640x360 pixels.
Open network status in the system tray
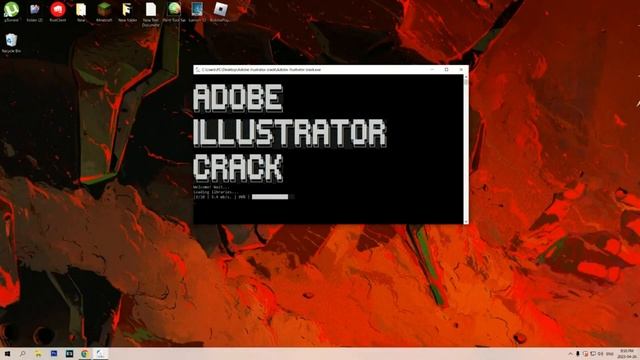coord(593,353)
